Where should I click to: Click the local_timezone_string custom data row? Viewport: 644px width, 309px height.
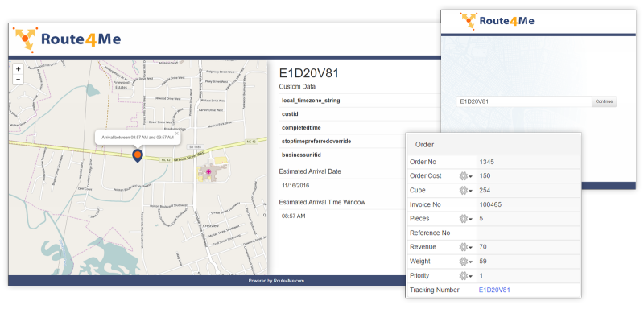360,101
